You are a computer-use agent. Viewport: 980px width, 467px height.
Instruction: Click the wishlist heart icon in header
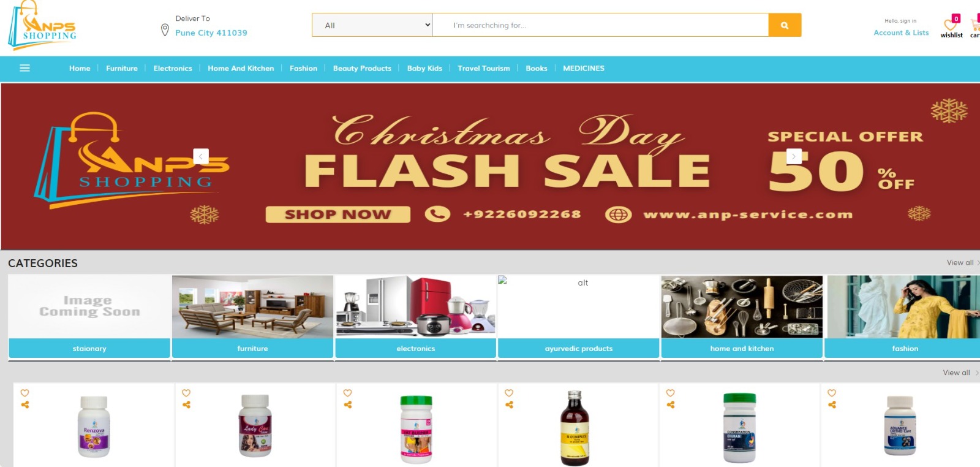coord(950,25)
